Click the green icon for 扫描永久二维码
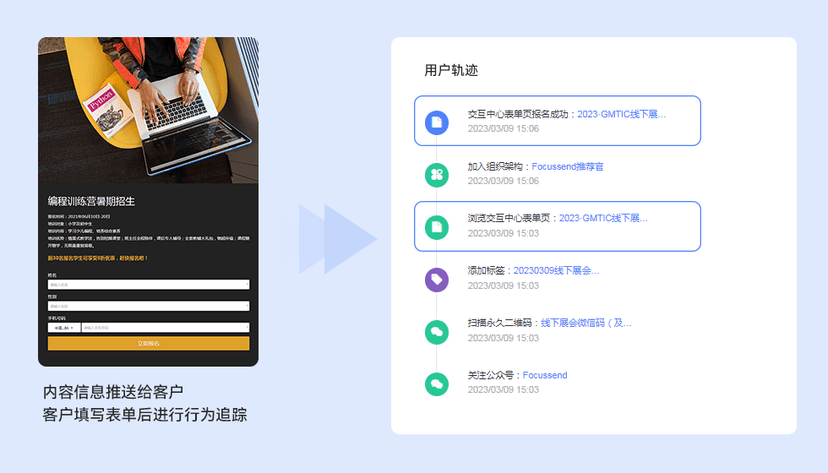828x473 pixels. tap(436, 331)
